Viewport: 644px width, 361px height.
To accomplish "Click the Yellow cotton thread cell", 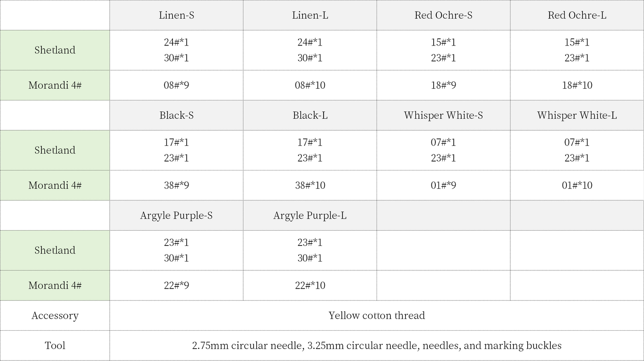I will [x=377, y=315].
